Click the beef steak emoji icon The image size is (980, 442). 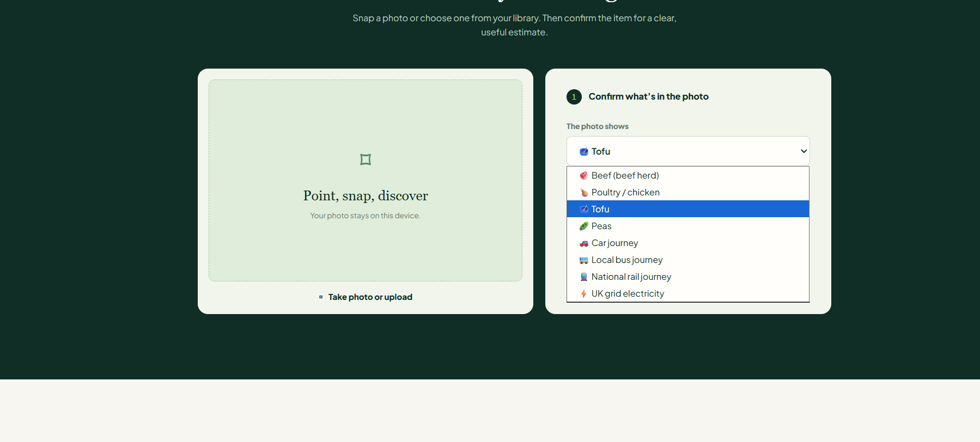click(583, 175)
